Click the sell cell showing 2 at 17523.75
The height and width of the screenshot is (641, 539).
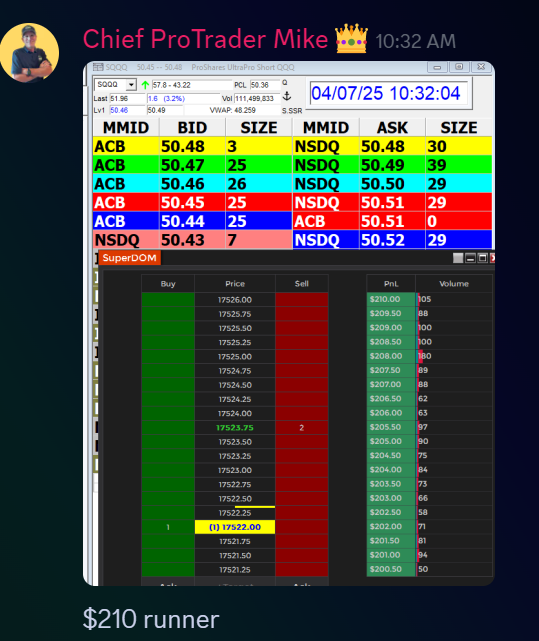(x=302, y=428)
